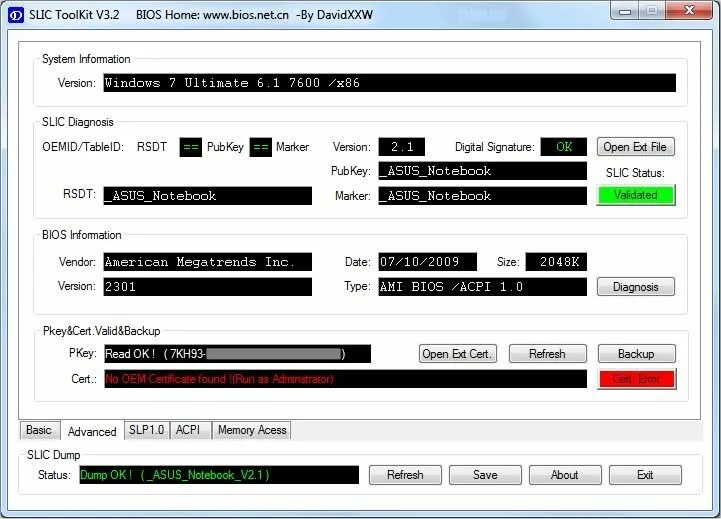
Task: Click the Type field AMI BIOS /ACPI 1.0
Action: point(482,287)
